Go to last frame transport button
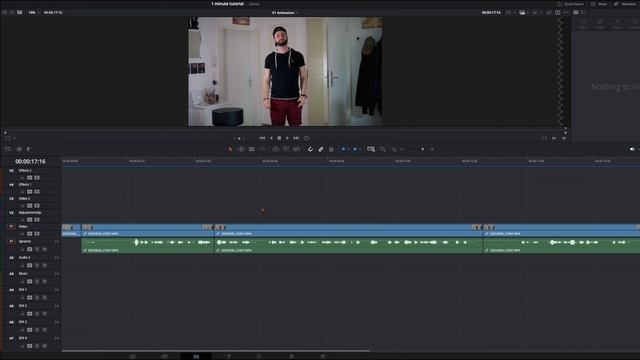This screenshot has height=360, width=640. pos(296,138)
